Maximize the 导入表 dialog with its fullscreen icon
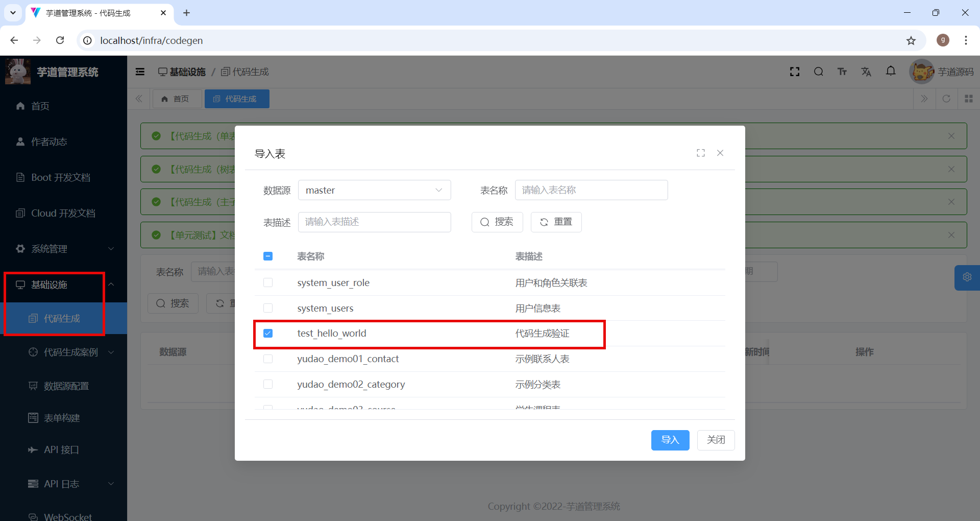Image resolution: width=980 pixels, height=521 pixels. click(700, 153)
